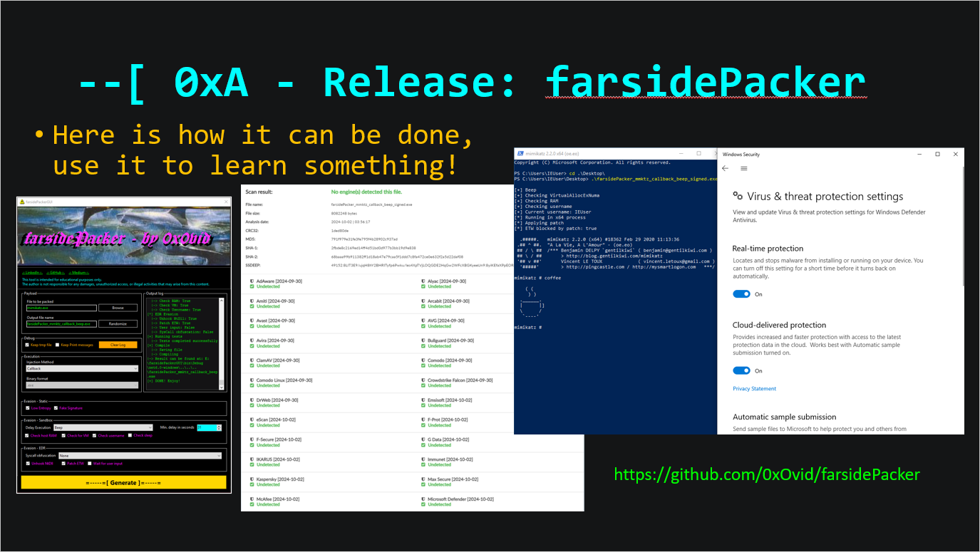
Task: Open the Injection Method dropdown
Action: coord(82,368)
